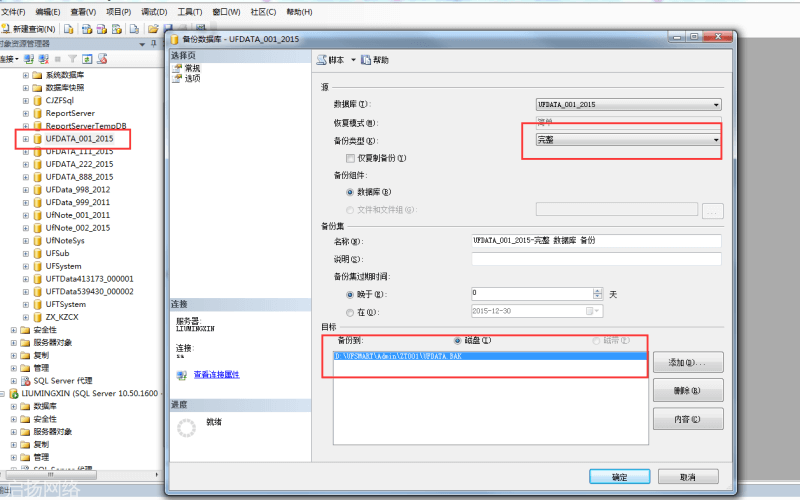This screenshot has height=500, width=800.
Task: Select the 数据库 backup component radio button
Action: click(x=349, y=192)
